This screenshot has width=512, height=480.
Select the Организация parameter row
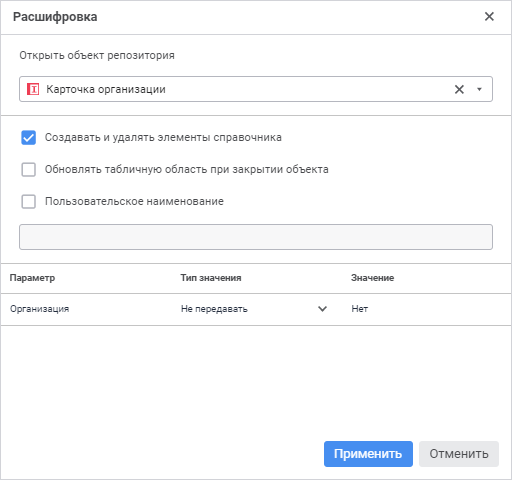256,309
